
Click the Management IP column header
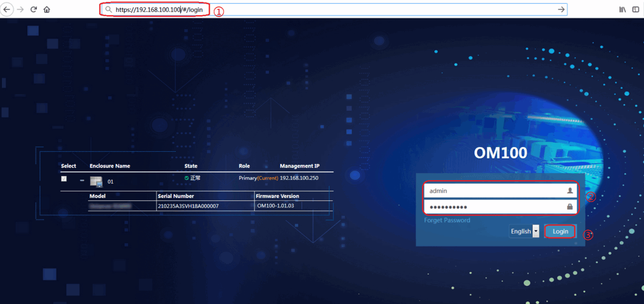click(x=300, y=166)
